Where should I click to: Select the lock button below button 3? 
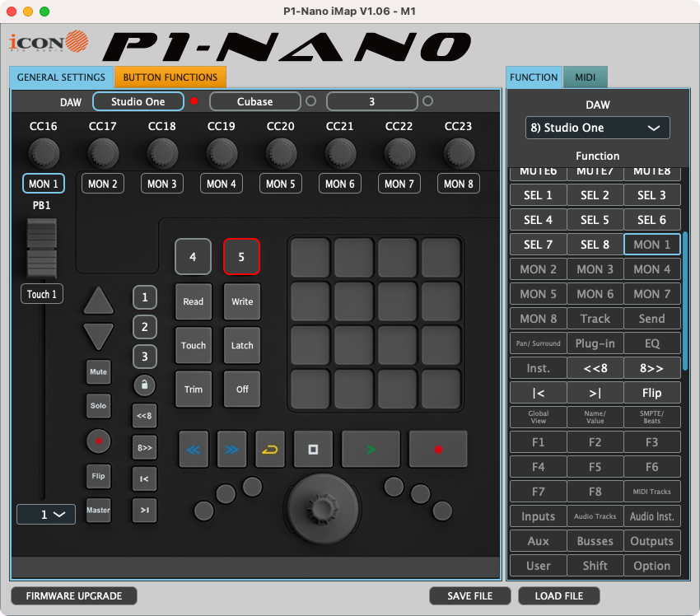(145, 385)
